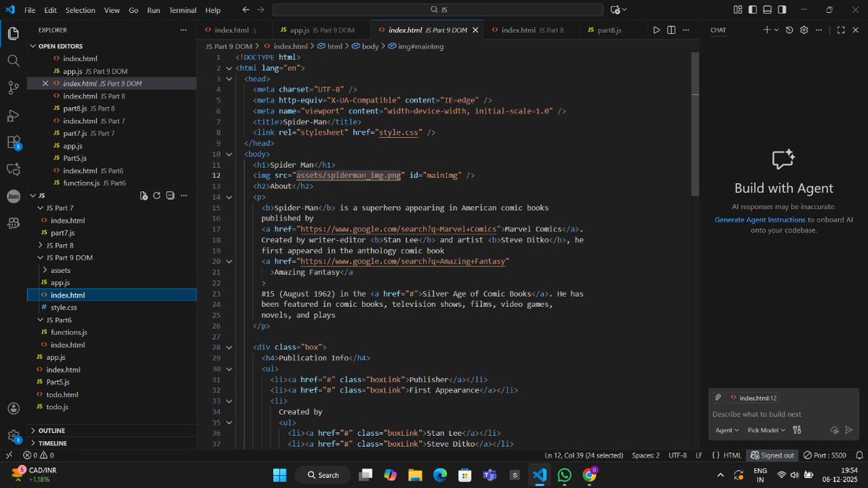Open the Pick Model dropdown
Viewport: 868px width, 488px height.
point(765,429)
